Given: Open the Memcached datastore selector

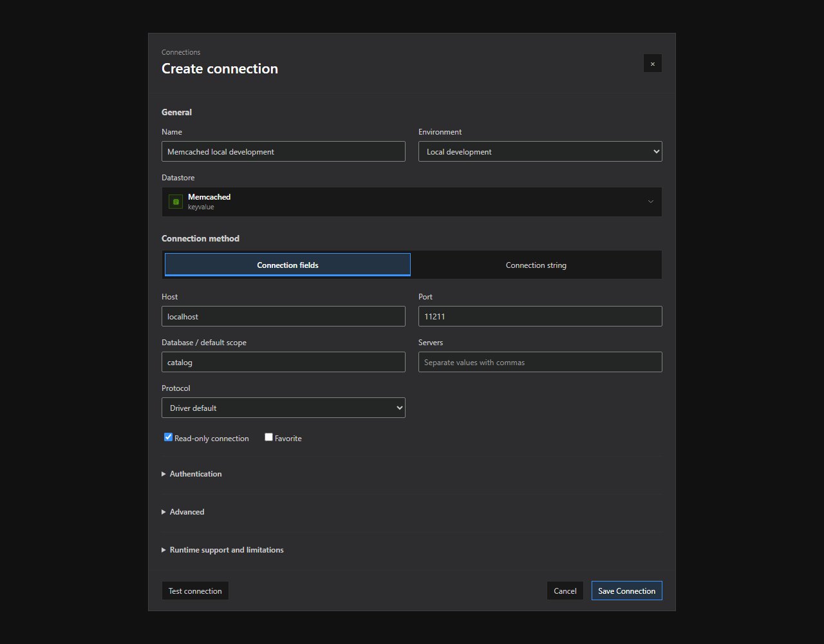Looking at the screenshot, I should pyautogui.click(x=411, y=202).
